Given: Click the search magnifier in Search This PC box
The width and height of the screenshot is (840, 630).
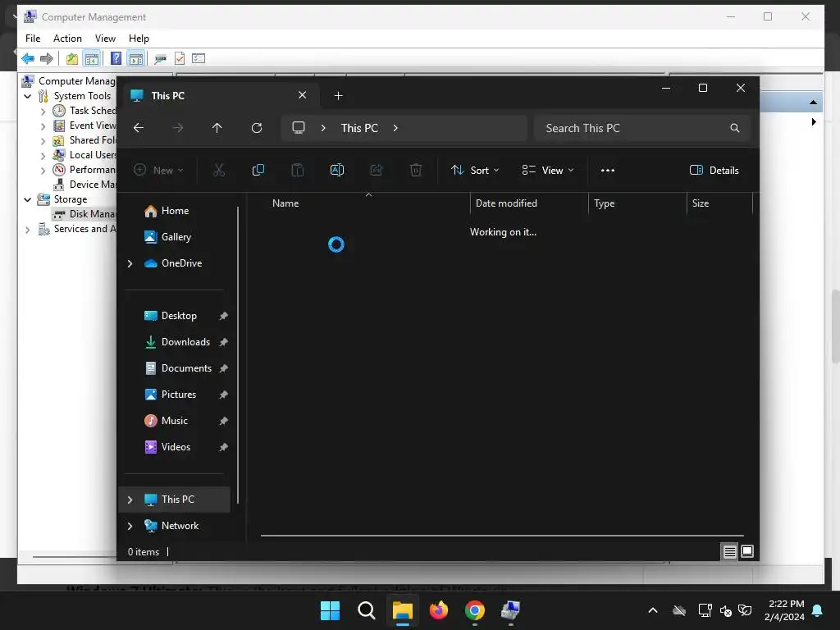Looking at the screenshot, I should pyautogui.click(x=735, y=128).
